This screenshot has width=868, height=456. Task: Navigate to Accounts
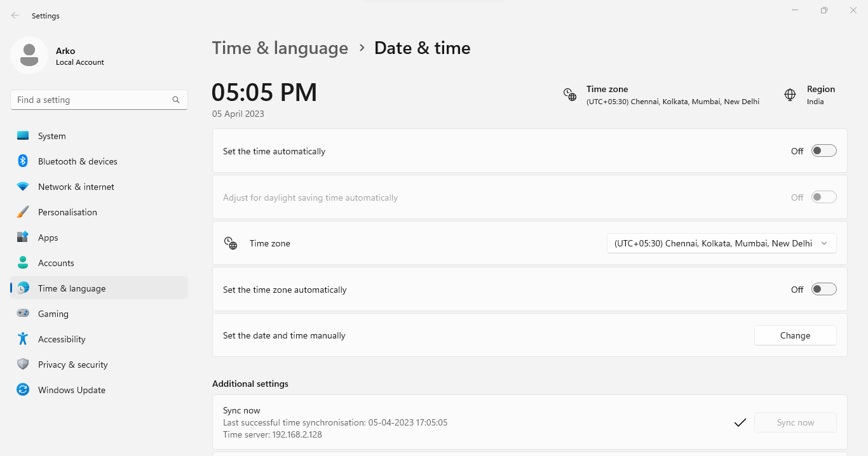pos(99,263)
